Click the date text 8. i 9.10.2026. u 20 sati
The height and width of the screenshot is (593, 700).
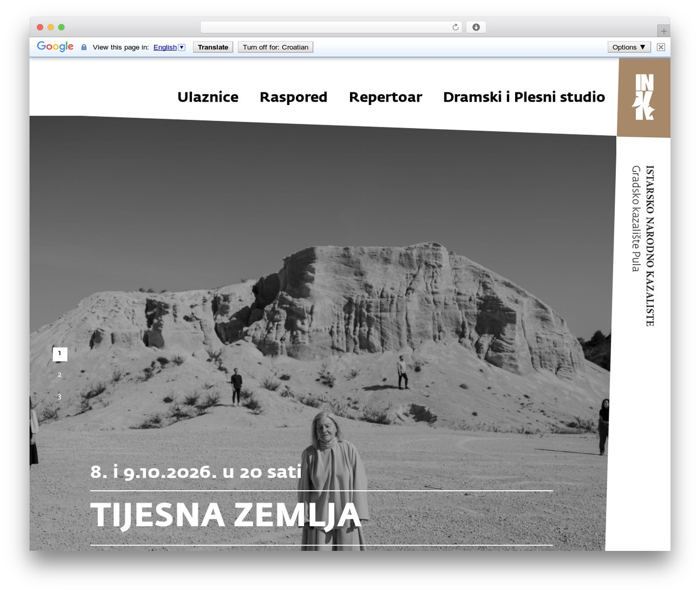pos(196,472)
